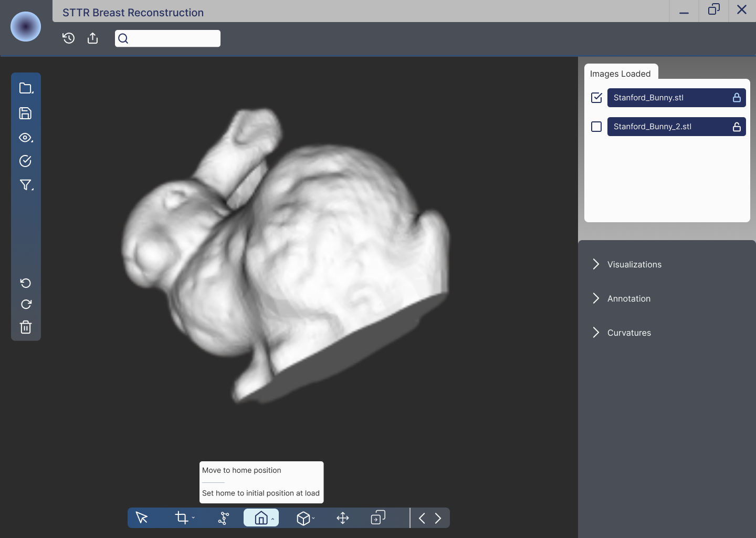Image resolution: width=756 pixels, height=538 pixels.
Task: Toggle the eye visibility tool
Action: 26,138
